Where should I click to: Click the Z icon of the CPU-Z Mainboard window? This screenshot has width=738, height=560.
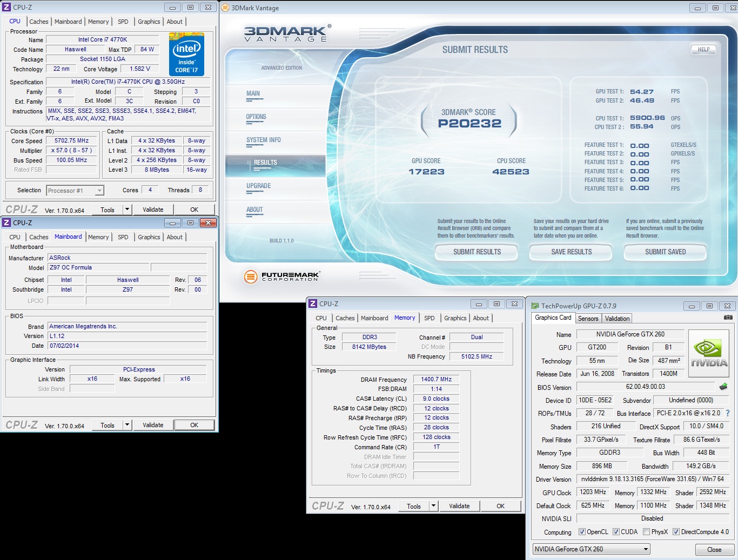pos(6,222)
